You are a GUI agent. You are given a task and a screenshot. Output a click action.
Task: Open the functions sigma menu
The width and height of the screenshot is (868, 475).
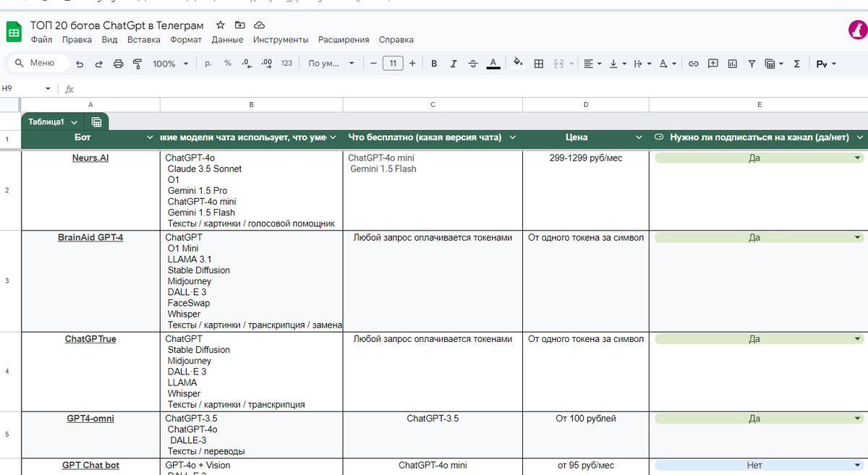tap(796, 64)
